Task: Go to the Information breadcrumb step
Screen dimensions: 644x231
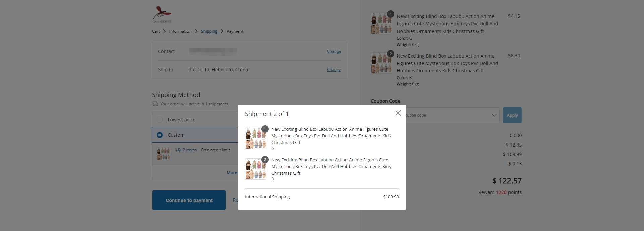Action: [x=180, y=31]
